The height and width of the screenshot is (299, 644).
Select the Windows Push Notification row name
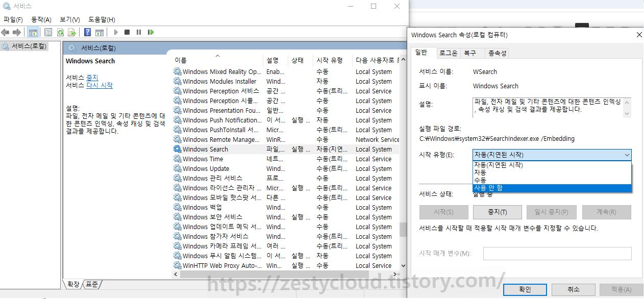[x=222, y=120]
